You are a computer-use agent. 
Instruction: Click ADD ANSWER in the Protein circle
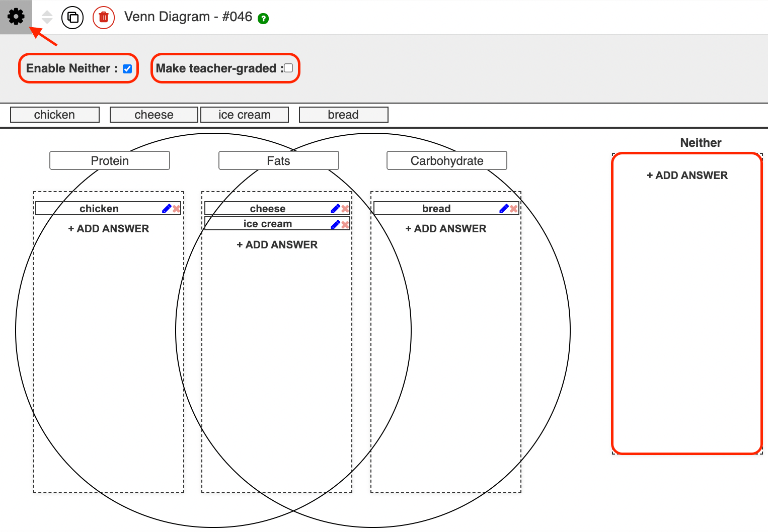point(109,228)
